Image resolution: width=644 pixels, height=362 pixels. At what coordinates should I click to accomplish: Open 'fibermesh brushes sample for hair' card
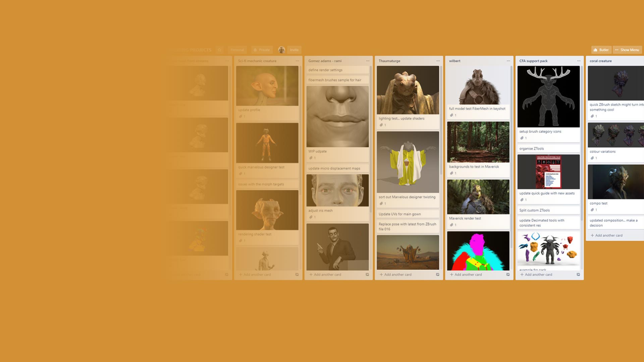point(337,80)
